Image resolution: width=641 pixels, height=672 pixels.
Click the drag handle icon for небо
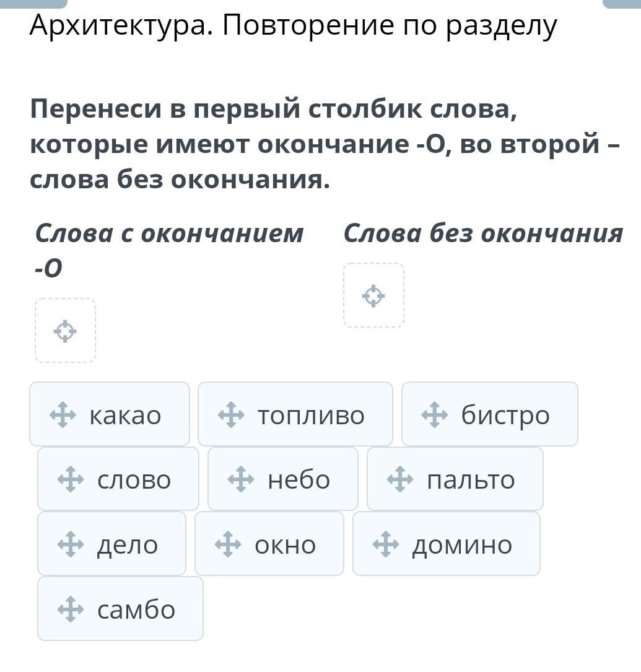pos(241,479)
